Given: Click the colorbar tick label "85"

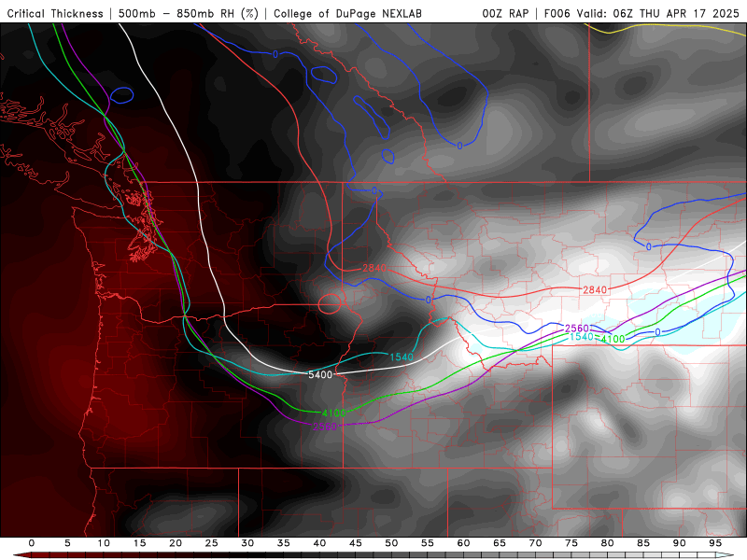Looking at the screenshot, I should click(x=643, y=543).
